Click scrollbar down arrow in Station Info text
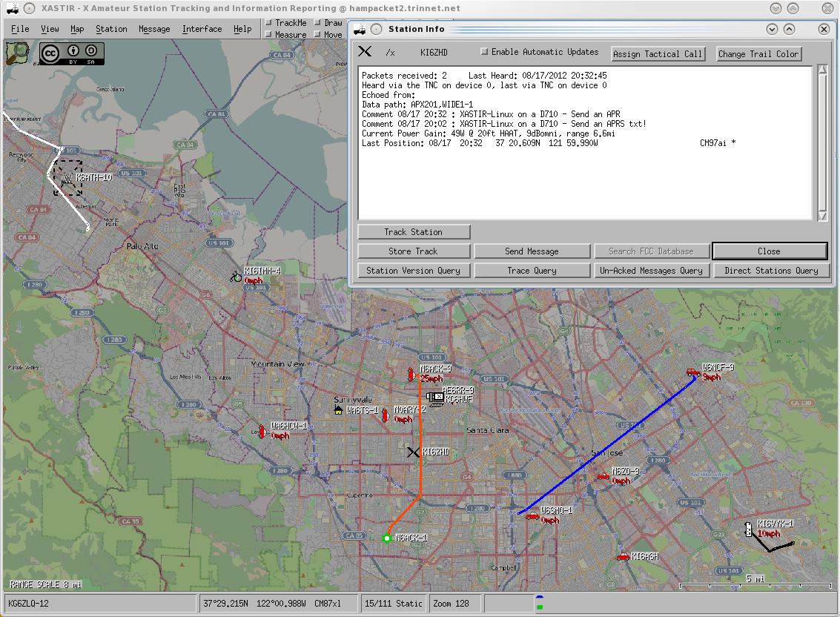The height and width of the screenshot is (617, 840). tap(823, 216)
